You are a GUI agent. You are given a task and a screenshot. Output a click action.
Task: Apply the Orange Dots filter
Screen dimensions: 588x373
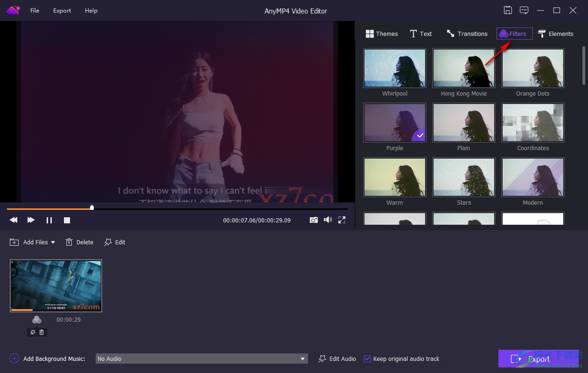(533, 68)
